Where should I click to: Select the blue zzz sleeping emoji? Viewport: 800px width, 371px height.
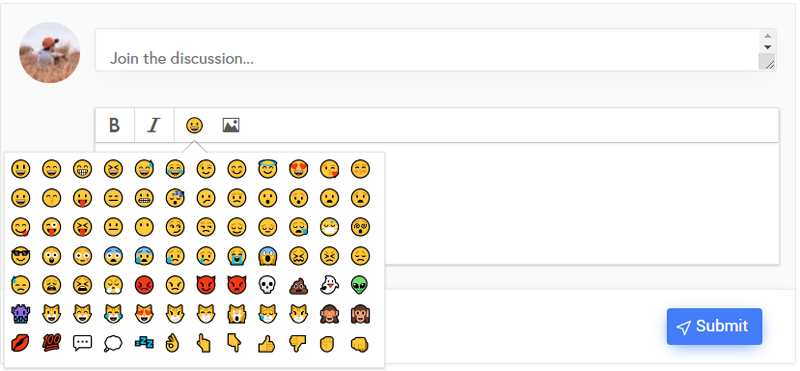point(144,343)
